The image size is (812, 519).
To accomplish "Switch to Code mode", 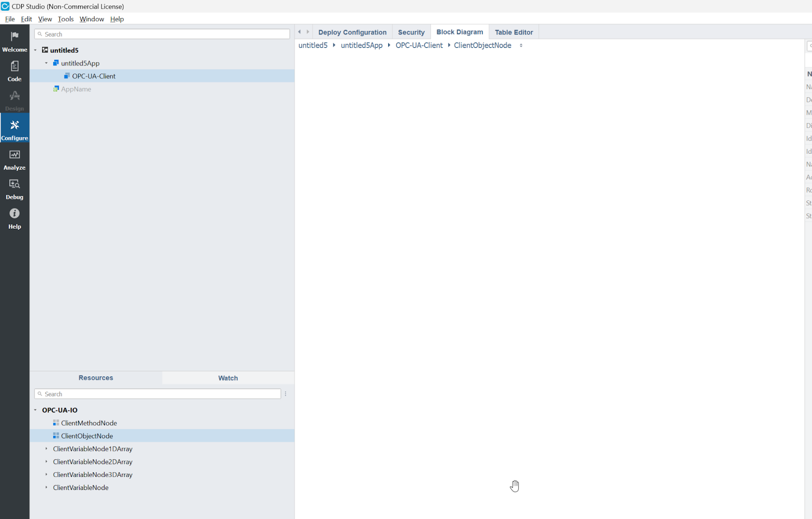I will point(15,71).
